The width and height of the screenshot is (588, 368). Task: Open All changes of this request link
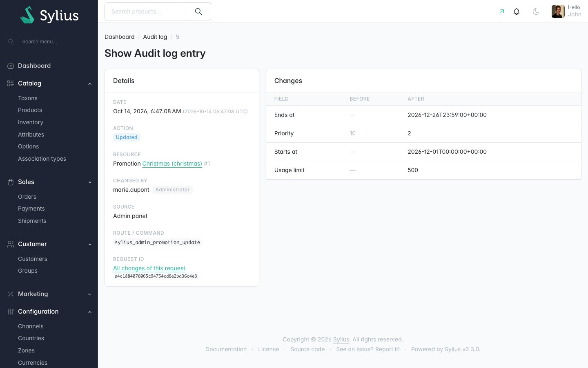tap(149, 268)
